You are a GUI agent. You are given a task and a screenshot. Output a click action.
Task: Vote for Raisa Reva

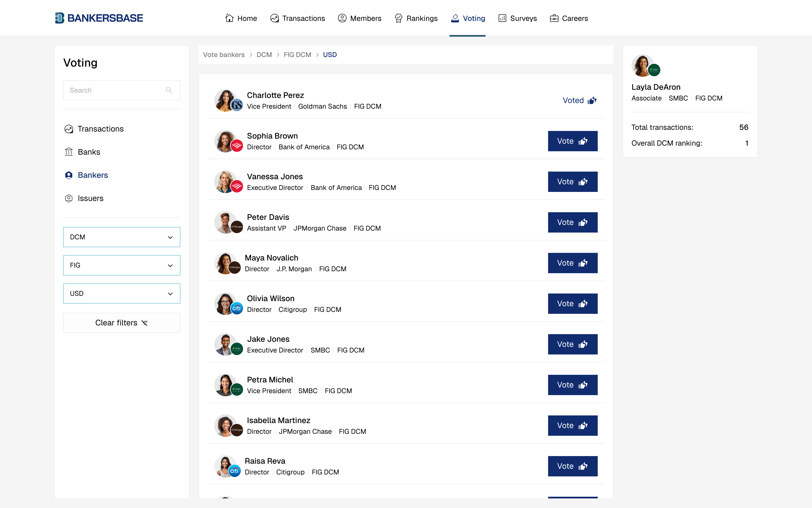pyautogui.click(x=573, y=466)
